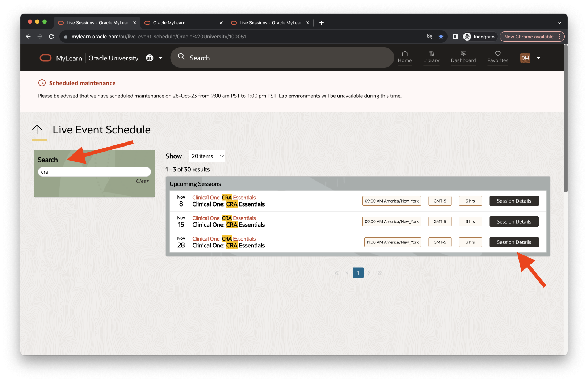Click the Upcoming Sessions header
This screenshot has width=588, height=382.
coord(195,184)
